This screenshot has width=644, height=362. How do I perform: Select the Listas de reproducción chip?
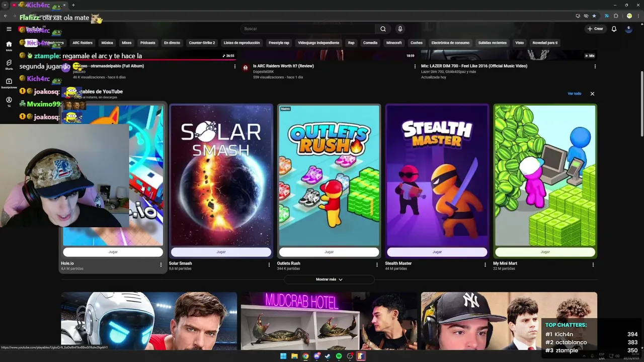pyautogui.click(x=242, y=43)
